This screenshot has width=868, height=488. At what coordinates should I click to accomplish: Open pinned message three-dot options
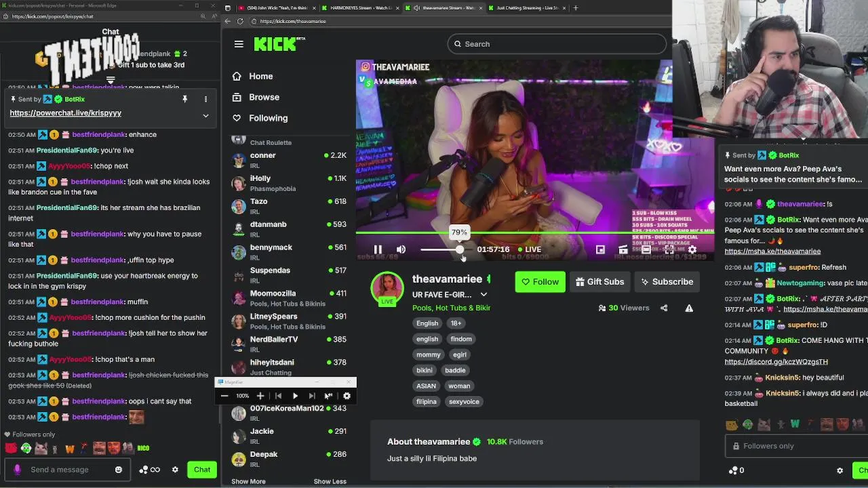[205, 99]
